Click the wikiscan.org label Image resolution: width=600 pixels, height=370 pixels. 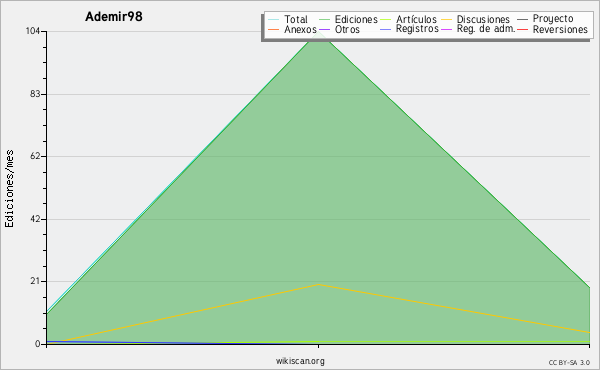tap(300, 361)
